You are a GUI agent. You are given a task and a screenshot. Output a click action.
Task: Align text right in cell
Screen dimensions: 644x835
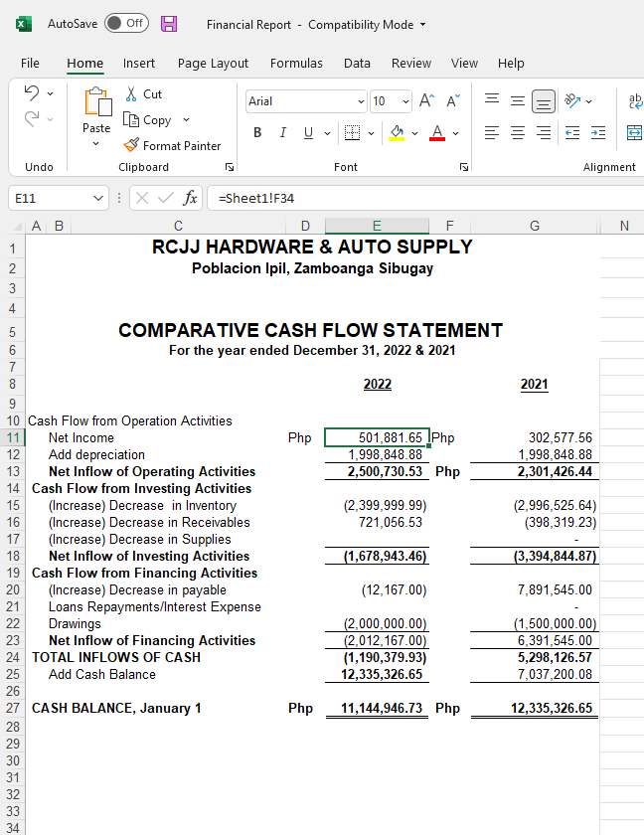[x=544, y=132]
